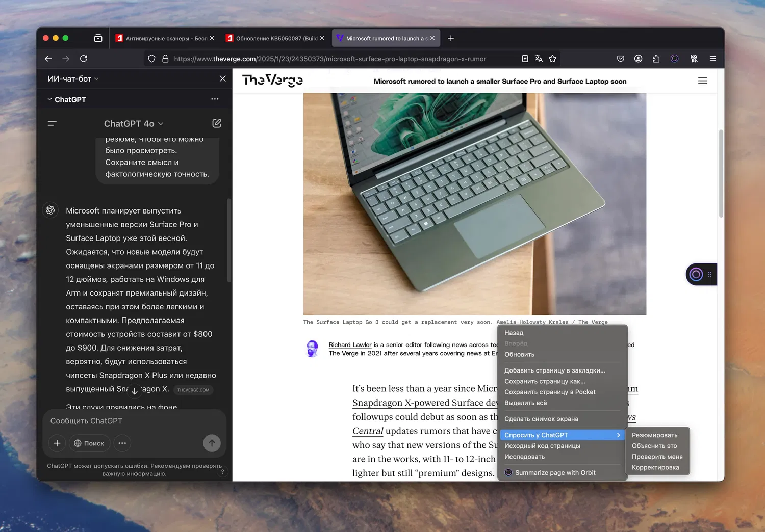Close the AI chatbot sidebar
This screenshot has height=532, width=765.
(x=222, y=78)
